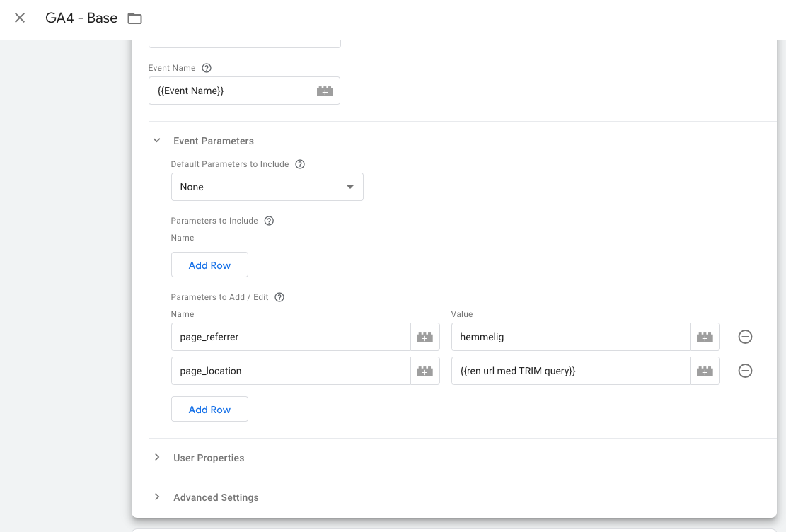Click the hemmelig value field

click(571, 337)
